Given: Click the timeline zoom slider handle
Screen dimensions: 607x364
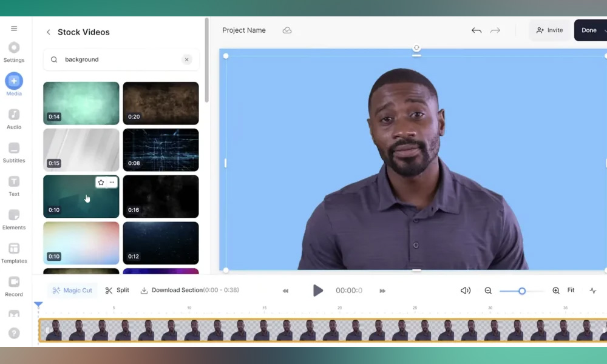Looking at the screenshot, I should [x=521, y=291].
